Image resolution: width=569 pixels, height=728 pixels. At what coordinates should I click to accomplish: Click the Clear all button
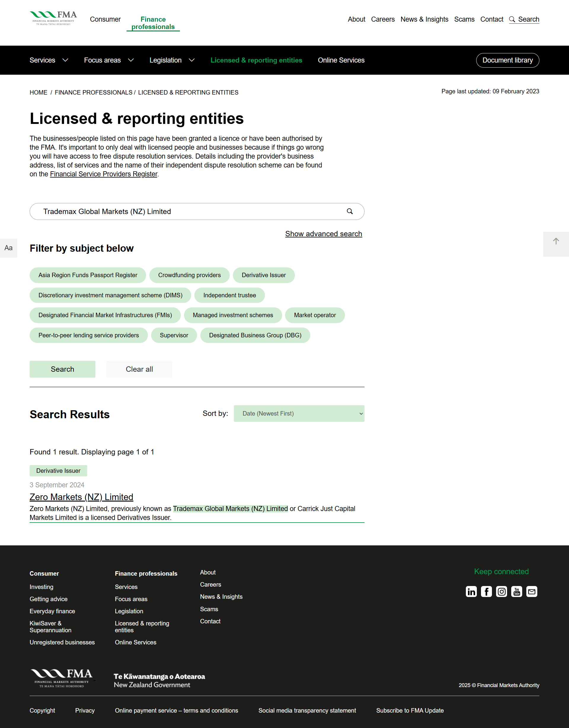click(139, 369)
